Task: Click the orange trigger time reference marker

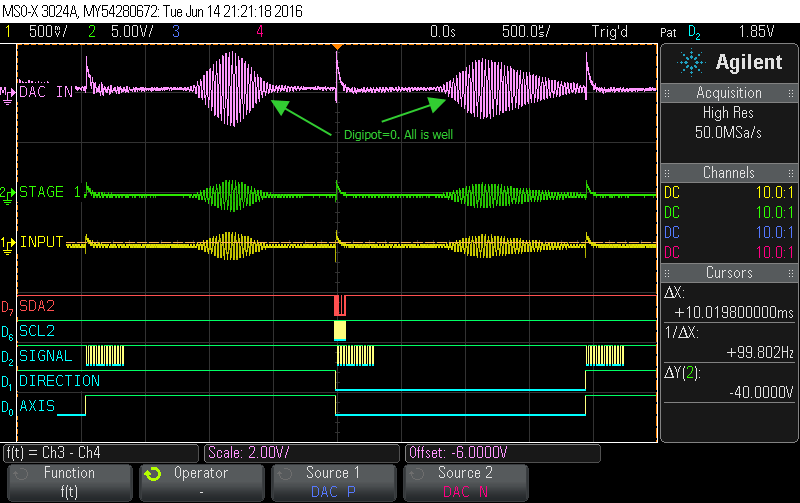Action: tap(337, 47)
